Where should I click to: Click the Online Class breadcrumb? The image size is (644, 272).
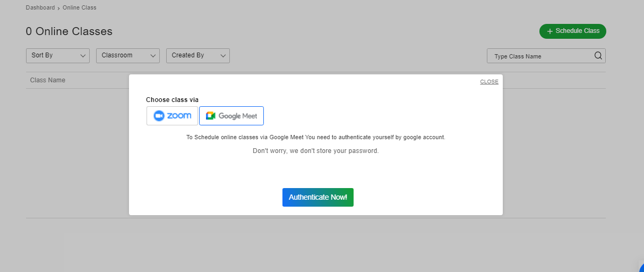click(x=80, y=8)
